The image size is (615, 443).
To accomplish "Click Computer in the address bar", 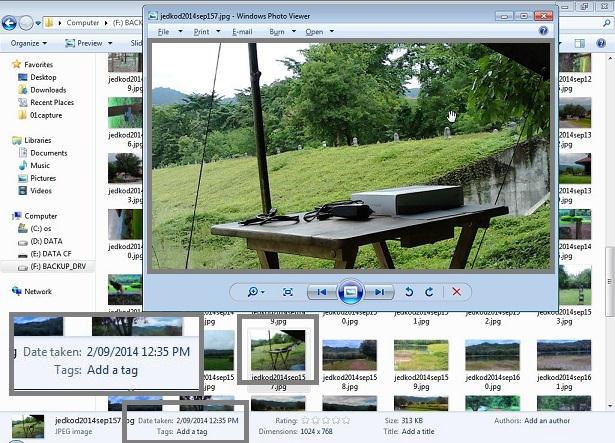I will (x=82, y=23).
